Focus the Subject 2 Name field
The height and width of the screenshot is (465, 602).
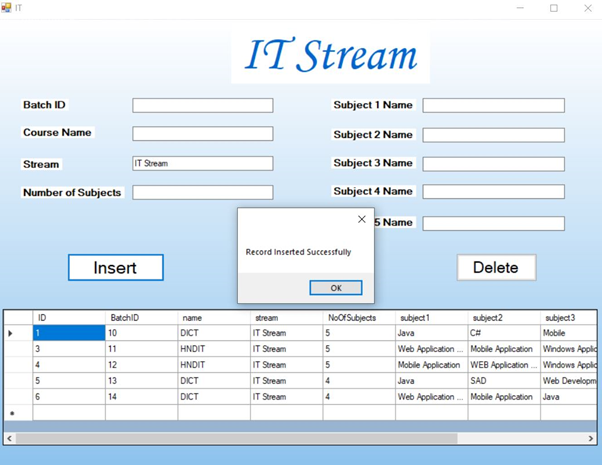point(493,135)
